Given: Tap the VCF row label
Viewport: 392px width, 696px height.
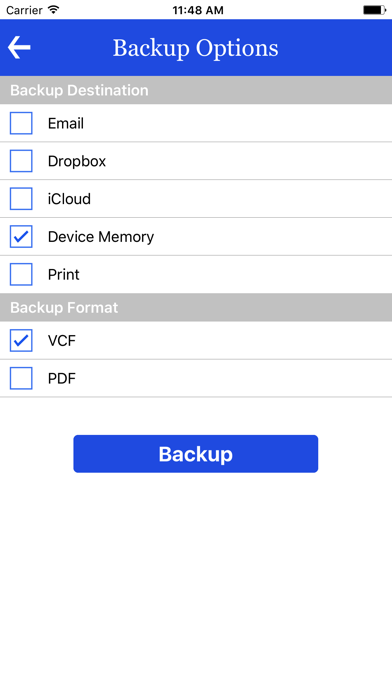Looking at the screenshot, I should pos(62,341).
